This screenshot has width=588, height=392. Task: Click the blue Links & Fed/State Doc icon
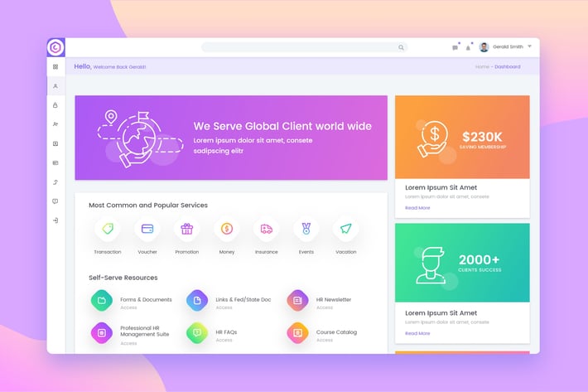(197, 301)
